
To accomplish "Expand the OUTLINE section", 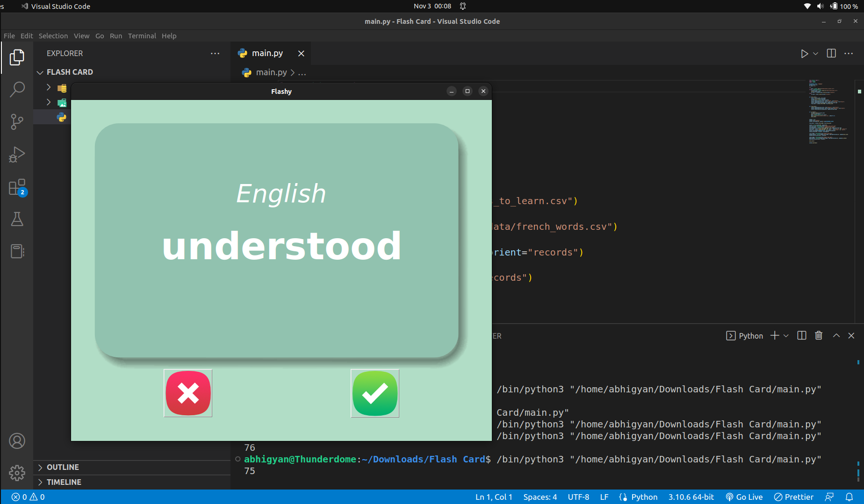I will pos(40,467).
